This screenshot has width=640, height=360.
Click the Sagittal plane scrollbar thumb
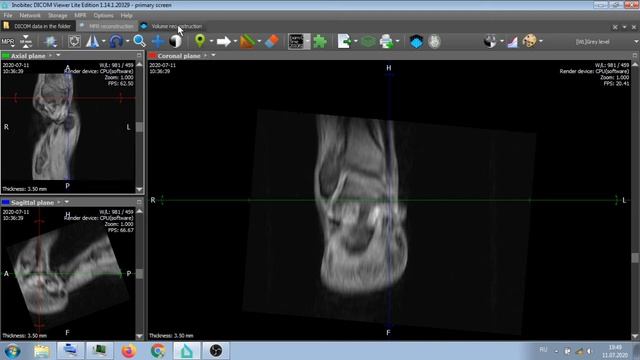[139, 273]
